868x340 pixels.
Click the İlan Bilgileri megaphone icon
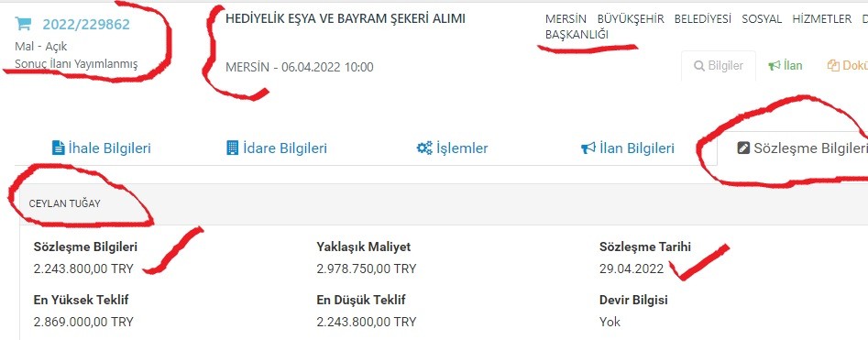(588, 148)
